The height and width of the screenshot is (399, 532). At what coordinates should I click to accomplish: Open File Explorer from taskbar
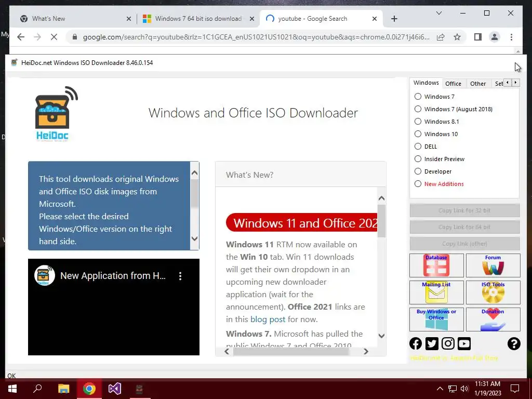pyautogui.click(x=63, y=389)
